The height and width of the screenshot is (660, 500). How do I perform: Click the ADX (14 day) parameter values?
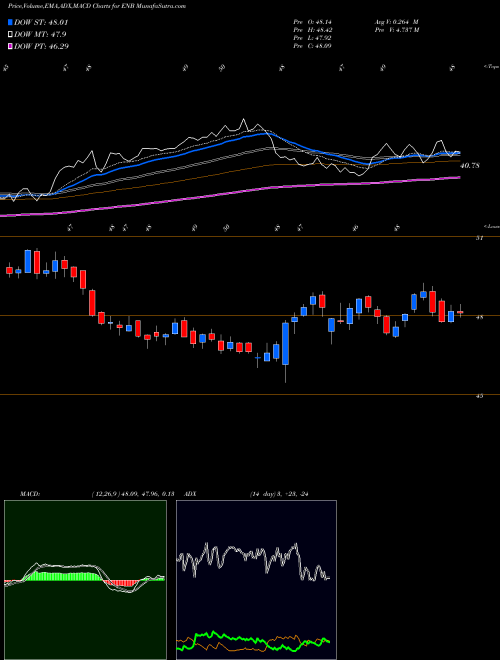tap(279, 494)
